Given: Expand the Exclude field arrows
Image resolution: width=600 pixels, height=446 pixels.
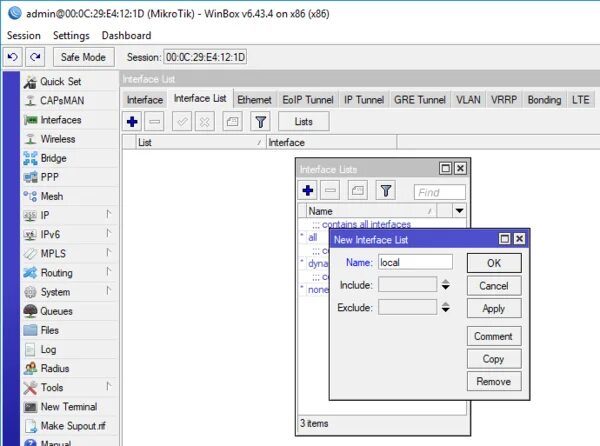Looking at the screenshot, I should pyautogui.click(x=445, y=307).
